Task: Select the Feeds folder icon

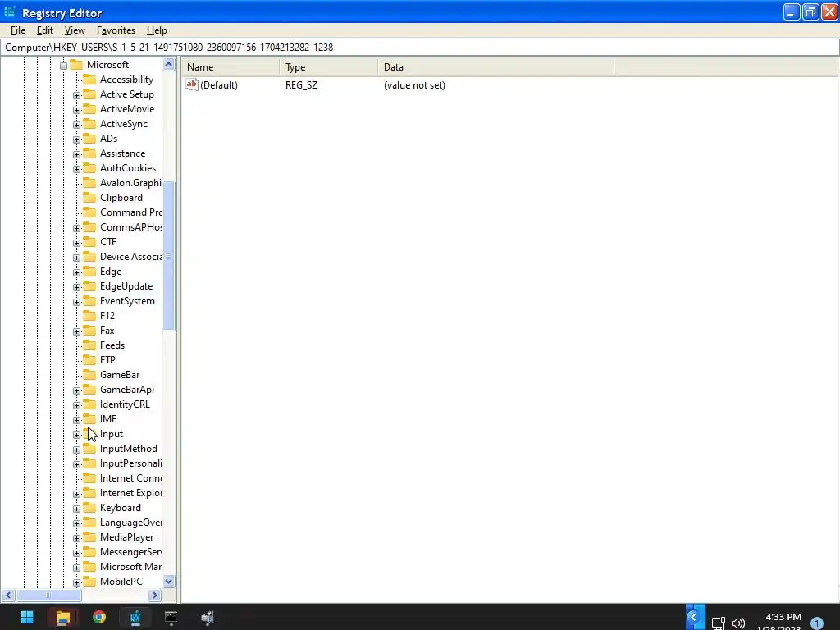Action: (x=89, y=345)
